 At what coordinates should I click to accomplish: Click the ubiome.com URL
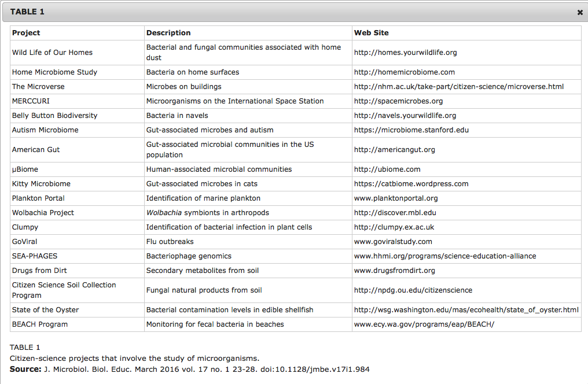(x=387, y=169)
